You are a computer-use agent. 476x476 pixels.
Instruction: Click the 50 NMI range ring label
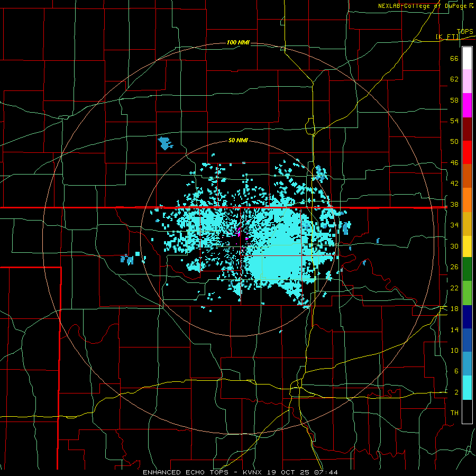[238, 140]
